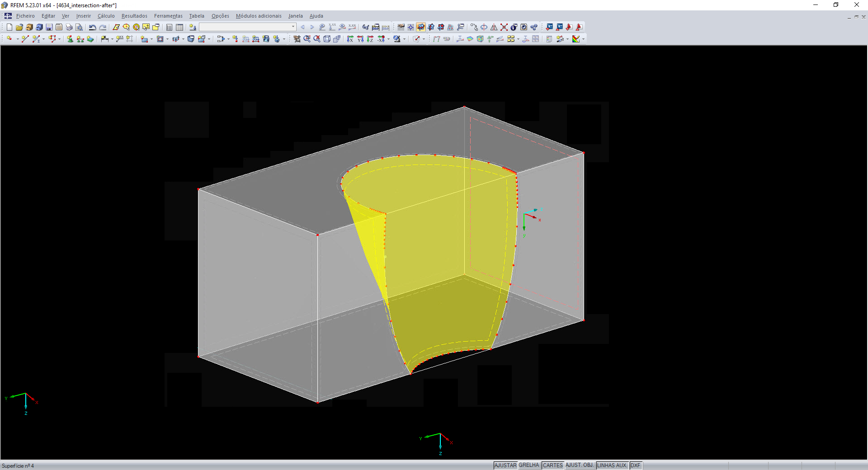The height and width of the screenshot is (470, 868).
Task: Open the Ajuda menu
Action: coord(316,16)
